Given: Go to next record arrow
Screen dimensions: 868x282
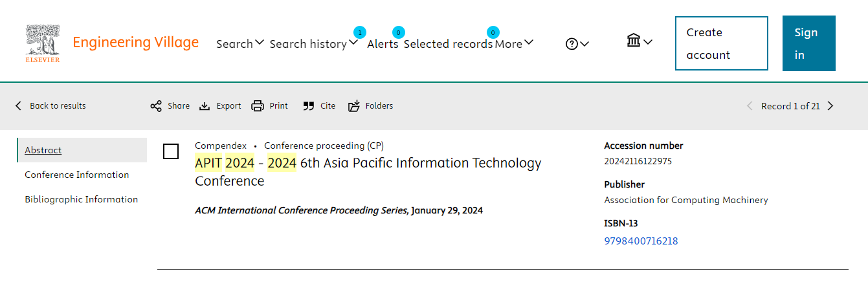Looking at the screenshot, I should point(830,106).
